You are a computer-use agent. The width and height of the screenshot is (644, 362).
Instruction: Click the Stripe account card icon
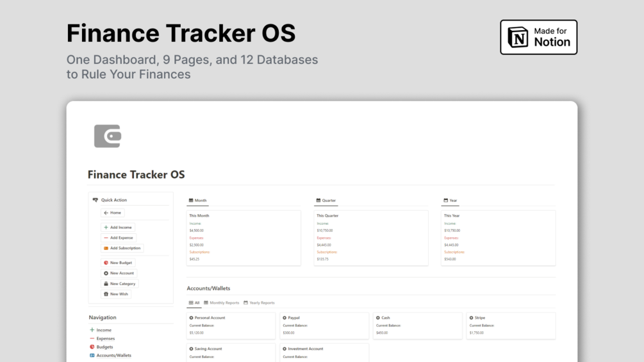(471, 318)
